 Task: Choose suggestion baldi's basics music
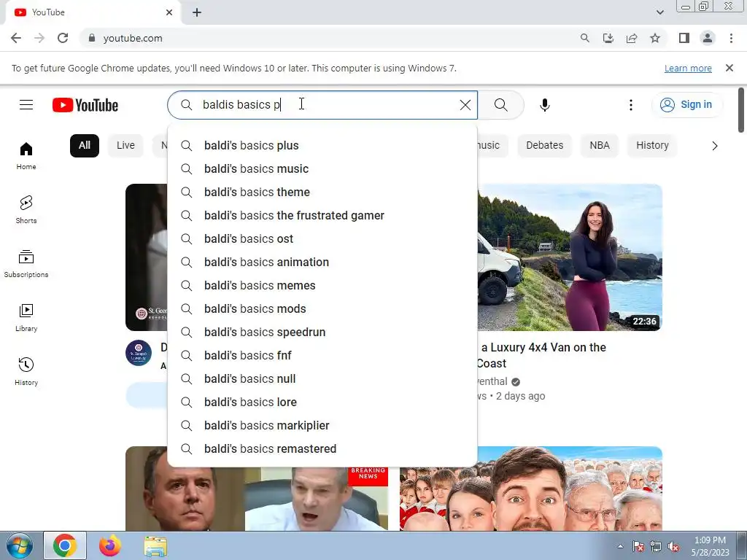(x=322, y=168)
